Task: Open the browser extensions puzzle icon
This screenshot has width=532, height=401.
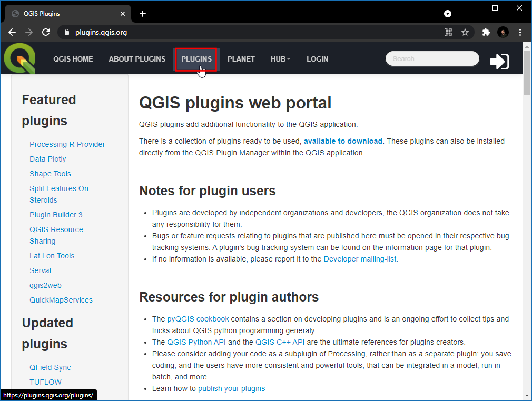Action: 486,32
